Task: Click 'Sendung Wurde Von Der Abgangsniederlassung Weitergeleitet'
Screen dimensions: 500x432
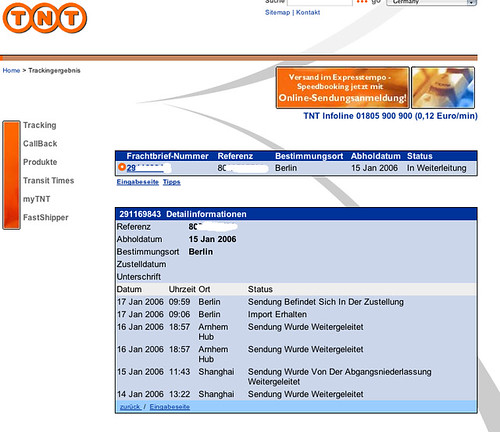Action: pos(339,376)
